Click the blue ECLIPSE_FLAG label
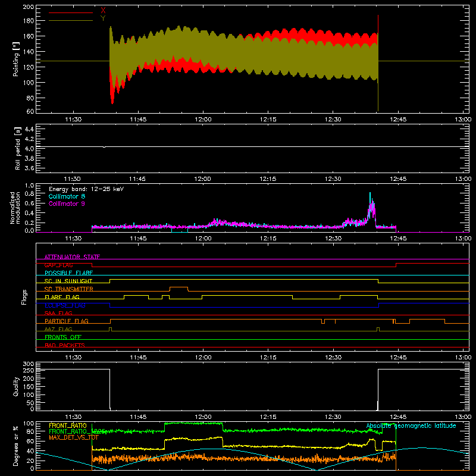Image resolution: width=476 pixels, height=476 pixels. pyautogui.click(x=65, y=305)
